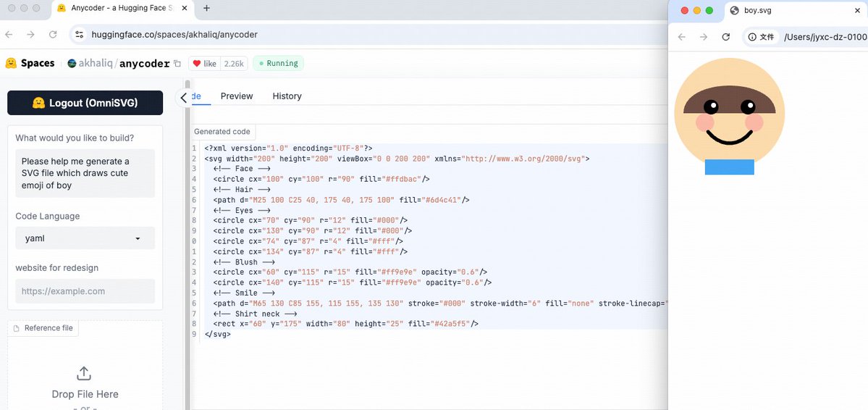Like the anycoder space

pyautogui.click(x=204, y=64)
